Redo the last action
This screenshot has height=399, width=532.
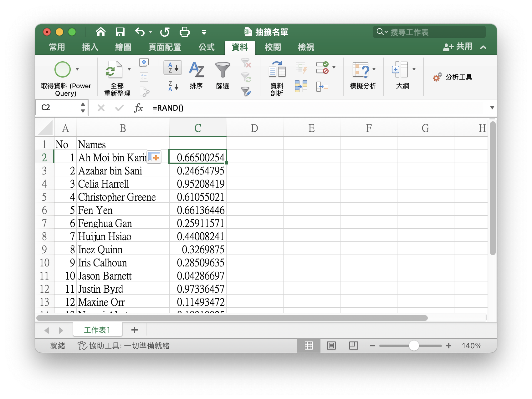pos(165,32)
